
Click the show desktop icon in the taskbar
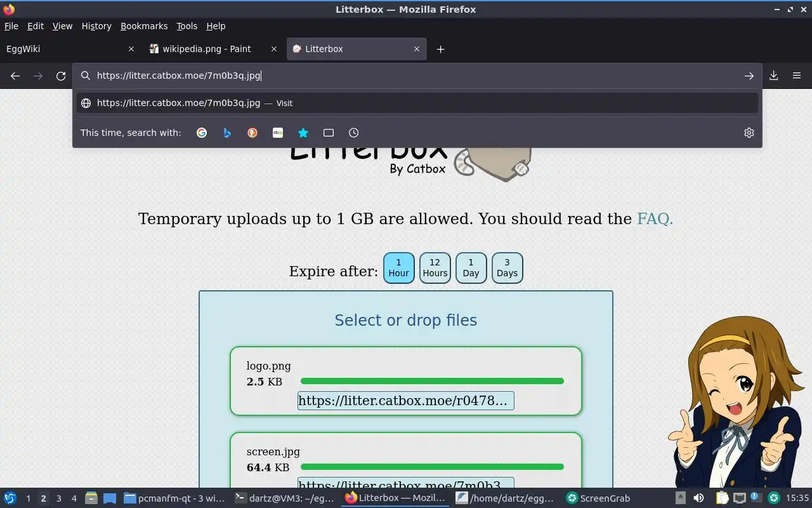click(x=110, y=498)
